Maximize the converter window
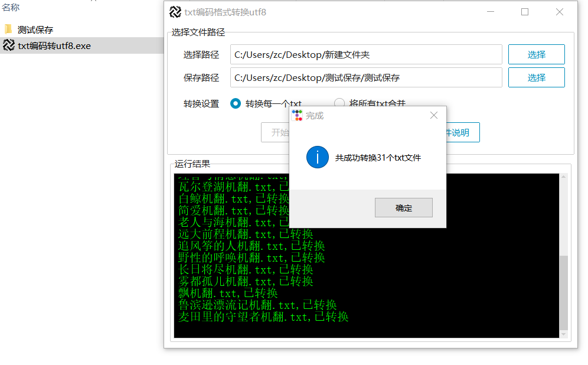Image resolution: width=588 pixels, height=365 pixels. pyautogui.click(x=525, y=12)
